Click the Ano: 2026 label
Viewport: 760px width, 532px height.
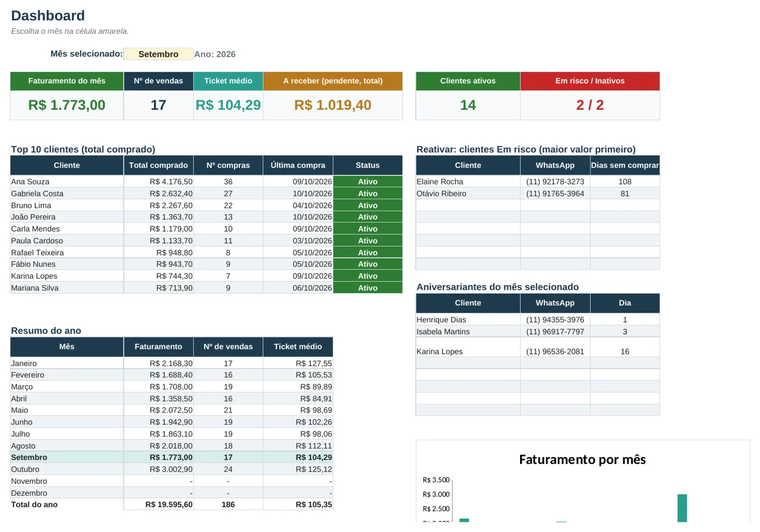[215, 54]
